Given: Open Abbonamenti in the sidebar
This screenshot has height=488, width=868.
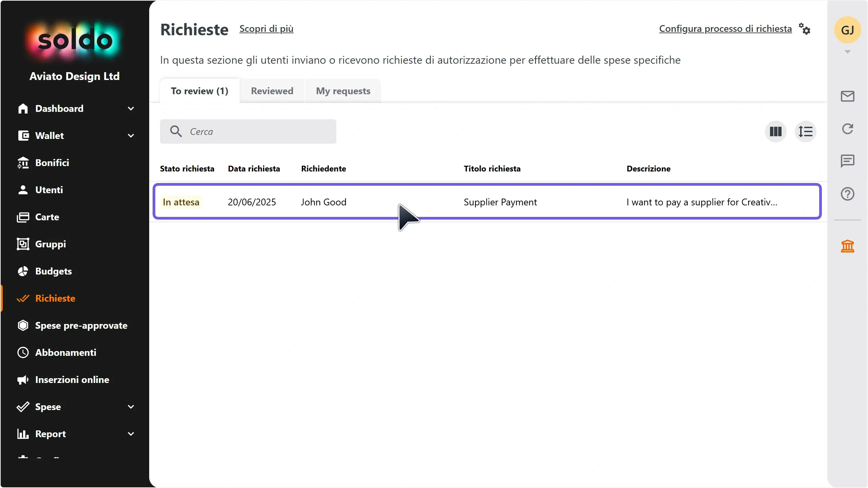Looking at the screenshot, I should (x=66, y=352).
